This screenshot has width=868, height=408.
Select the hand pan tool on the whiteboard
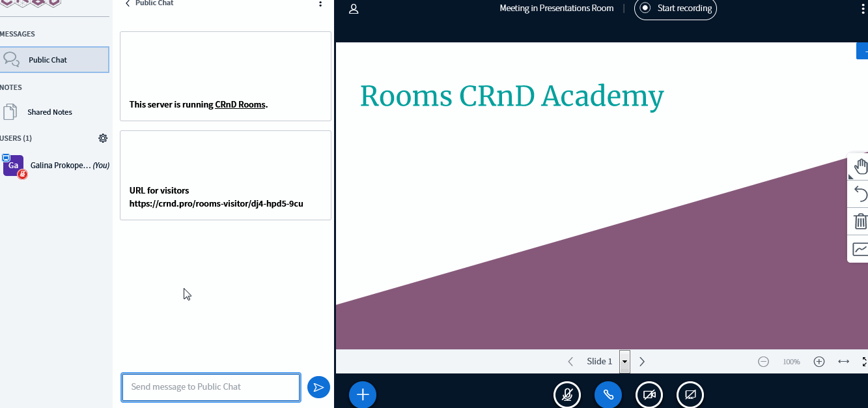(860, 167)
